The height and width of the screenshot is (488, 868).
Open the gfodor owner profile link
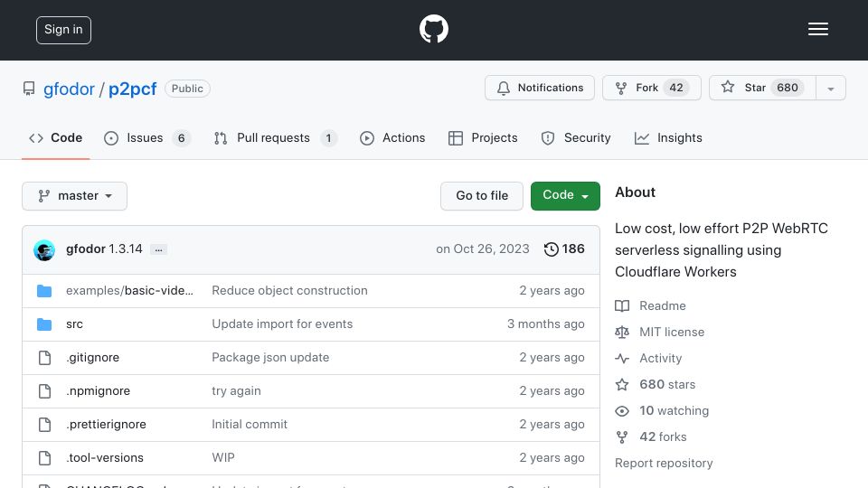point(69,89)
